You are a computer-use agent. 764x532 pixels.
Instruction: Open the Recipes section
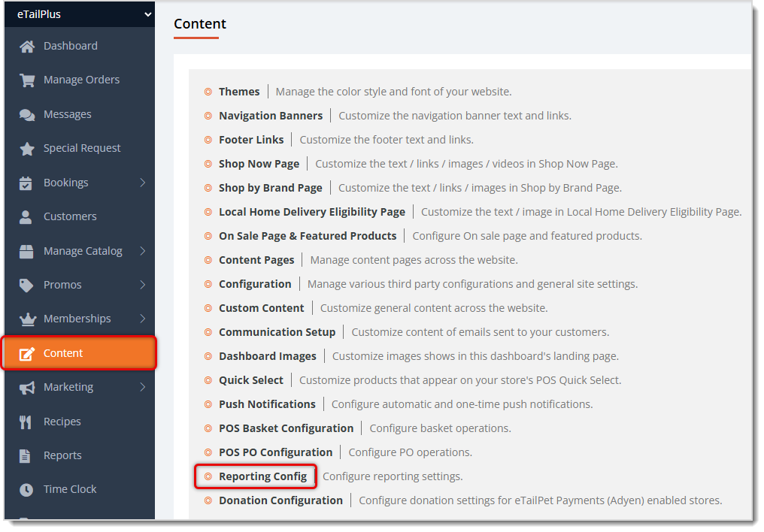pyautogui.click(x=62, y=422)
